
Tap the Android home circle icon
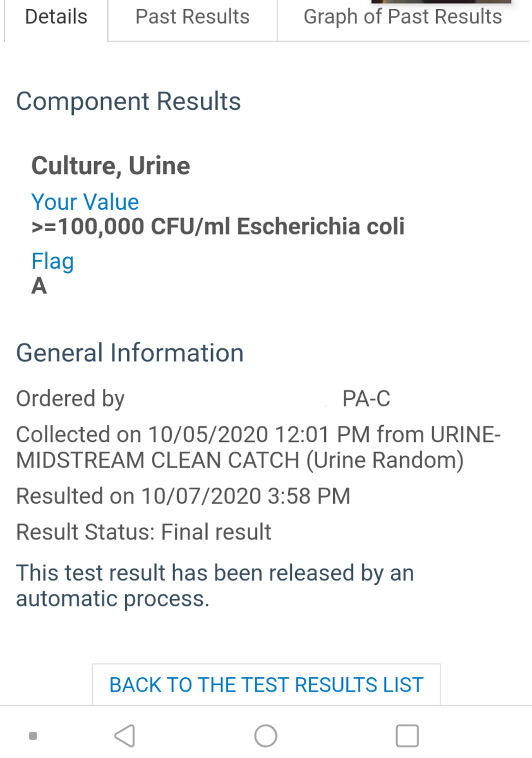pyautogui.click(x=265, y=735)
